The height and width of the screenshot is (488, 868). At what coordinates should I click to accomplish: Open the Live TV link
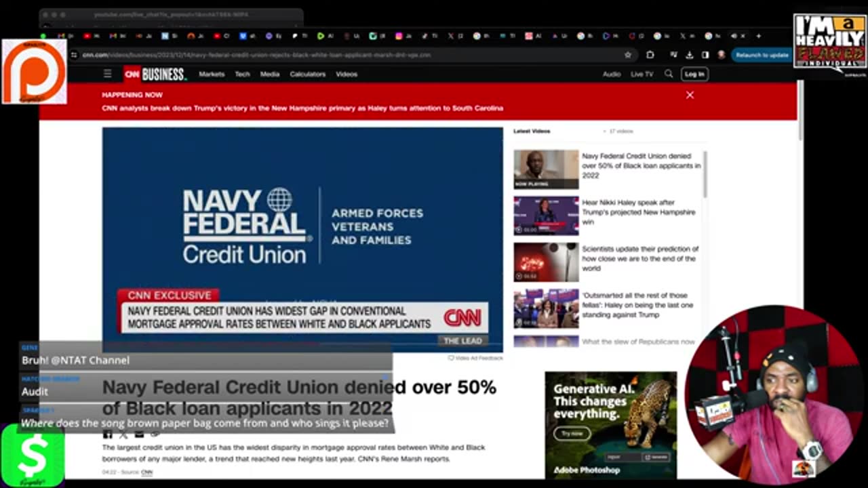click(x=642, y=74)
